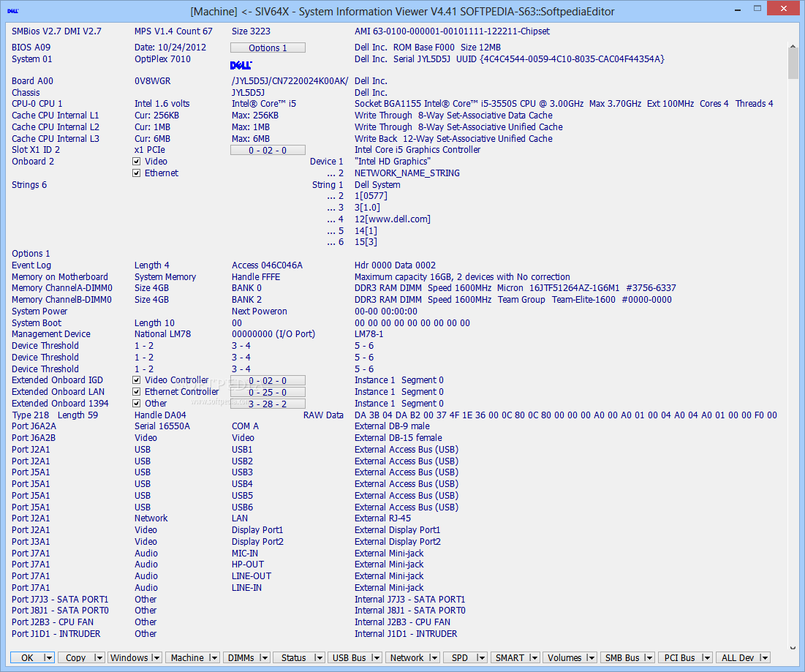The image size is (805, 672).
Task: Open the SMB Bus view
Action: (621, 657)
